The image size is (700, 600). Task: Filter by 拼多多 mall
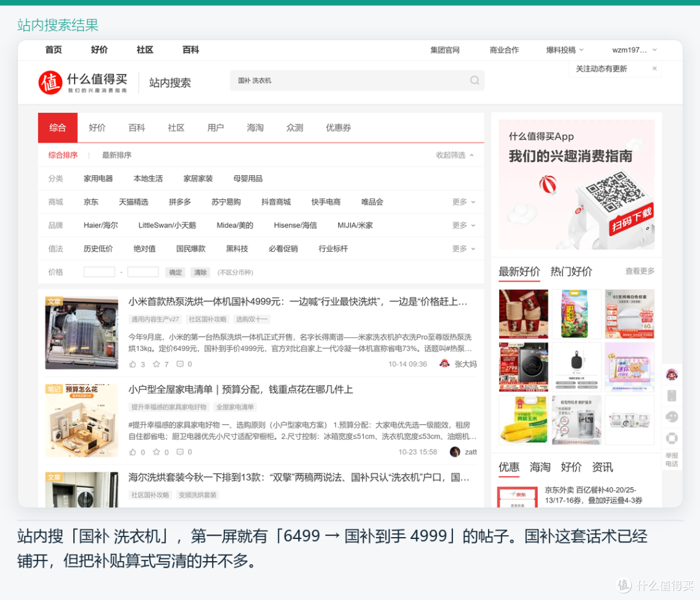point(180,202)
